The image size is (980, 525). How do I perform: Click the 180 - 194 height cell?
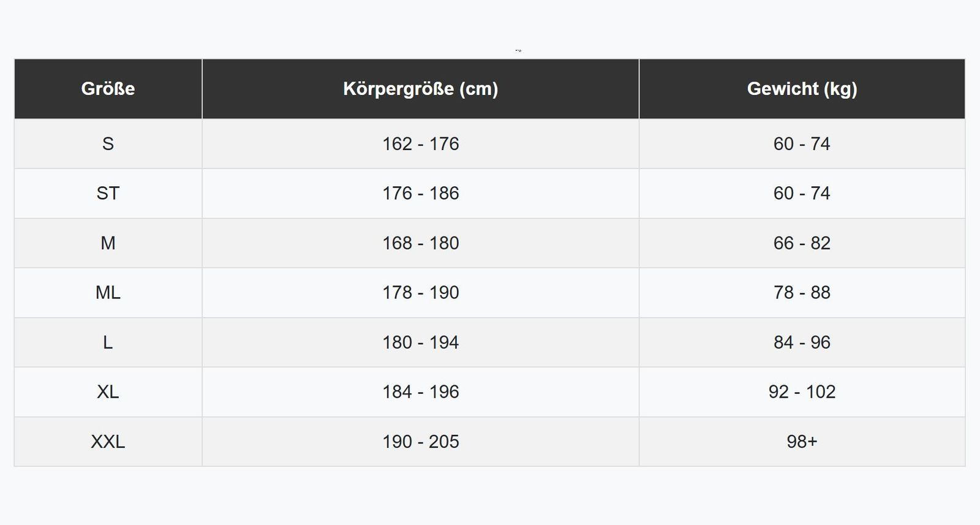420,342
